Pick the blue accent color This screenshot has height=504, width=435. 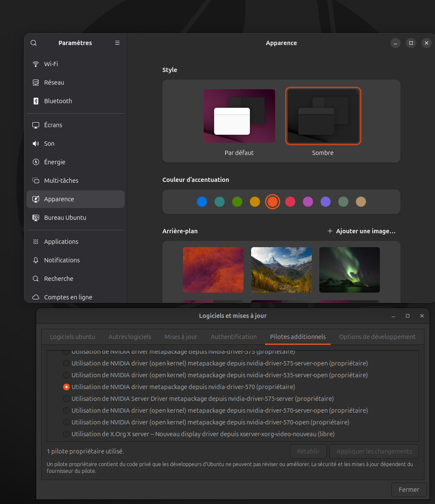pyautogui.click(x=202, y=202)
